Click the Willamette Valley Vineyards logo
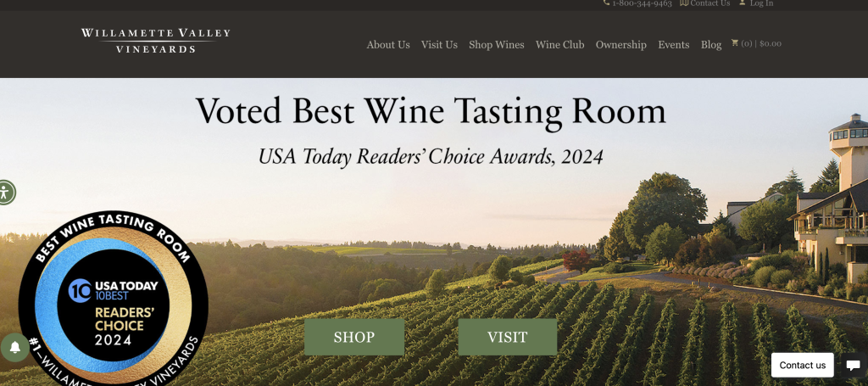Image resolution: width=868 pixels, height=386 pixels. [156, 41]
